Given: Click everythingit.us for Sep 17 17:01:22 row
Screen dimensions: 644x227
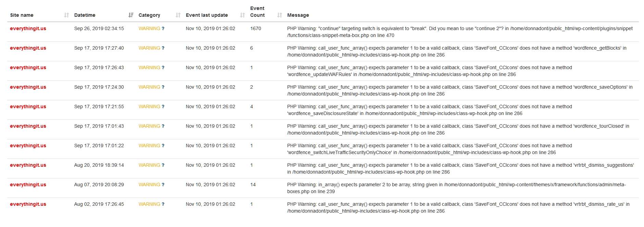Looking at the screenshot, I should [28, 146].
